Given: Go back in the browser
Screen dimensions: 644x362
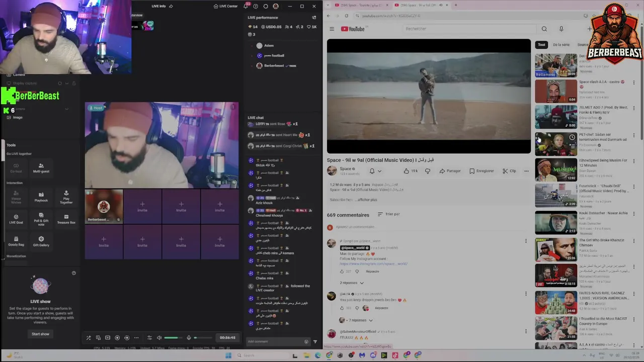Looking at the screenshot, I should 329,16.
